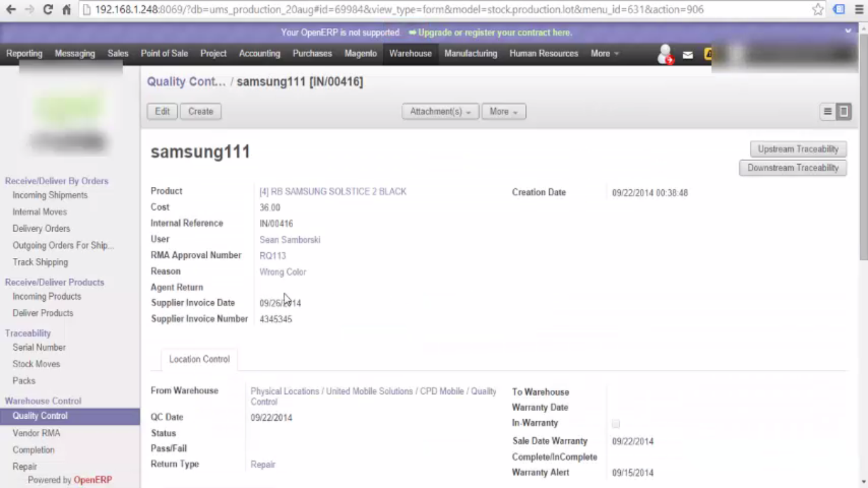Viewport: 868px width, 488px height.
Task: Reload the page with refresh icon
Action: 48,10
